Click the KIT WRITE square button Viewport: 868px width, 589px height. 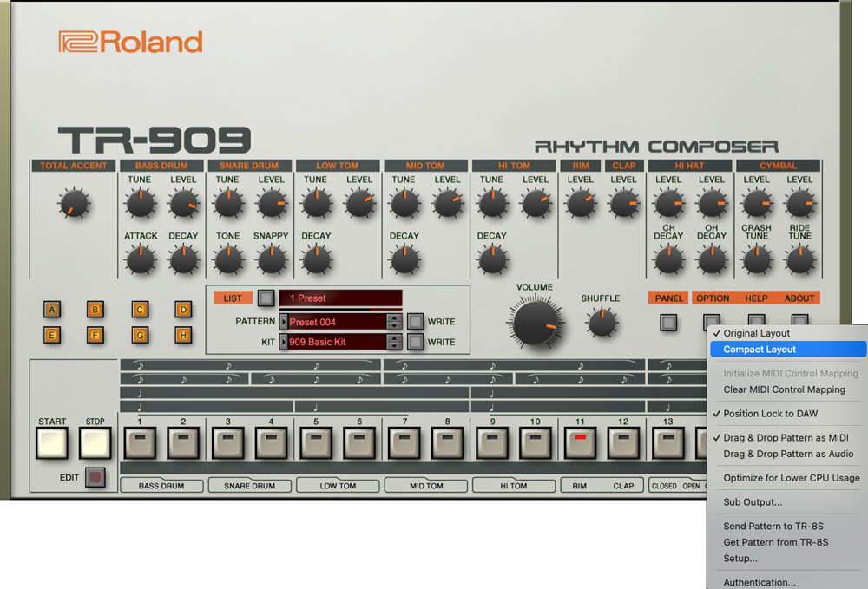coord(415,342)
